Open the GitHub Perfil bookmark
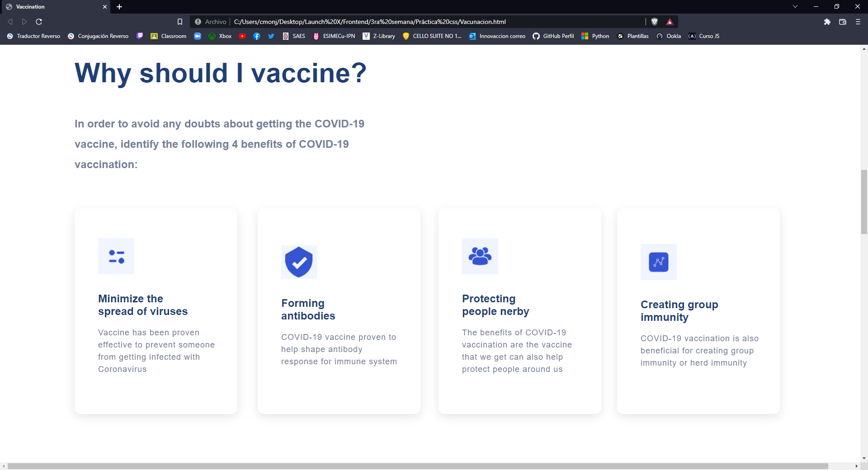 [x=553, y=36]
